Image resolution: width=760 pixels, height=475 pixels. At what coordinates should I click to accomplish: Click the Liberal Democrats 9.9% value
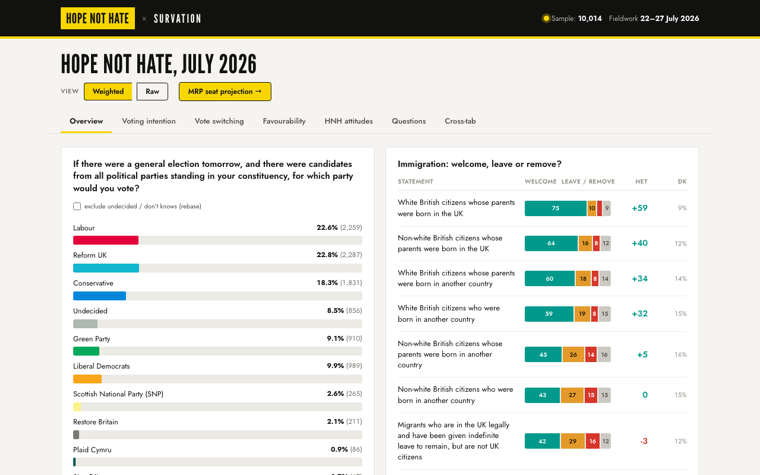[335, 366]
